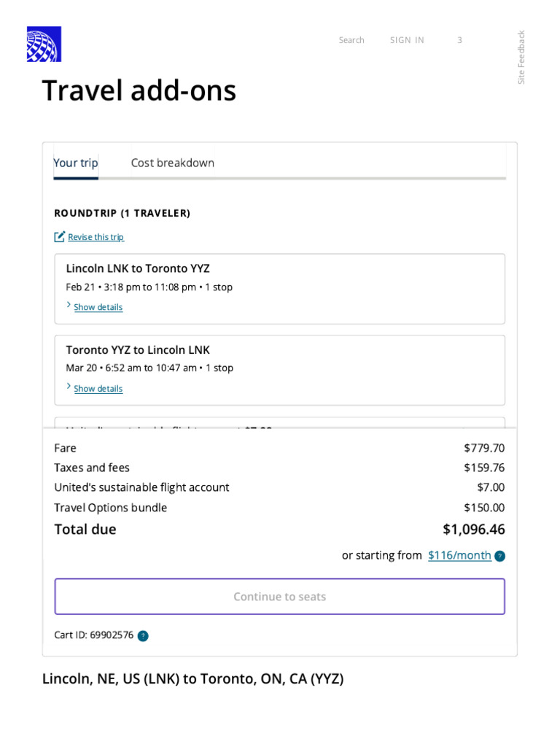Viewport: 560px width, 747px height.
Task: Open the $116/month financing link
Action: pos(459,555)
